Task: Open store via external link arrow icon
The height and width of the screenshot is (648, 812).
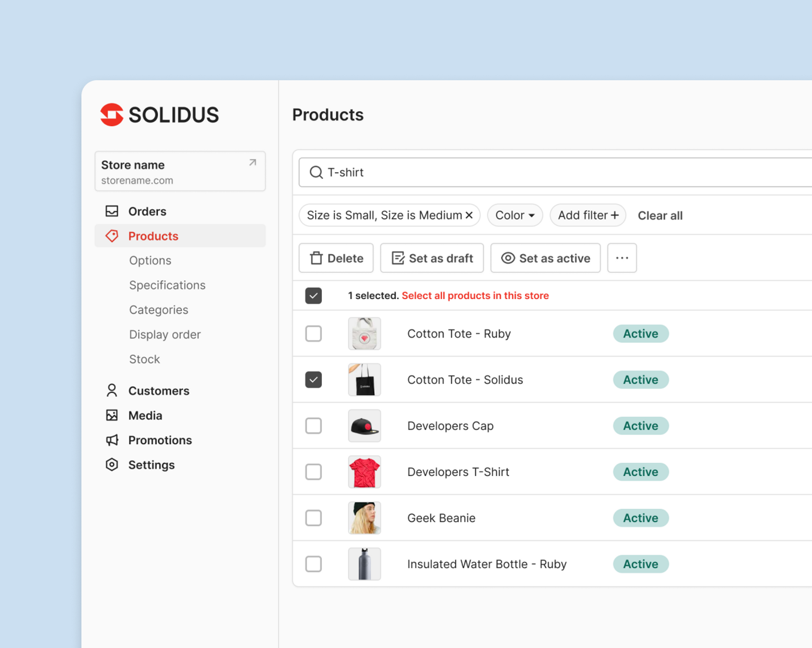Action: pyautogui.click(x=253, y=163)
